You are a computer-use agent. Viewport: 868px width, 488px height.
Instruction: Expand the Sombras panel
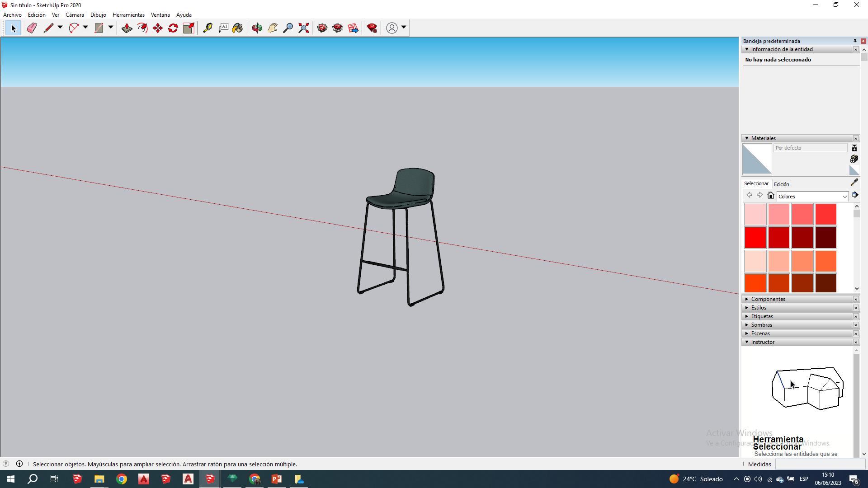(761, 325)
